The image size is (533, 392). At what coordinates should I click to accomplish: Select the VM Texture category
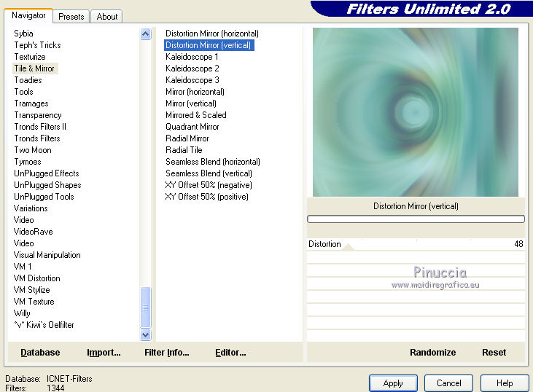tap(34, 302)
